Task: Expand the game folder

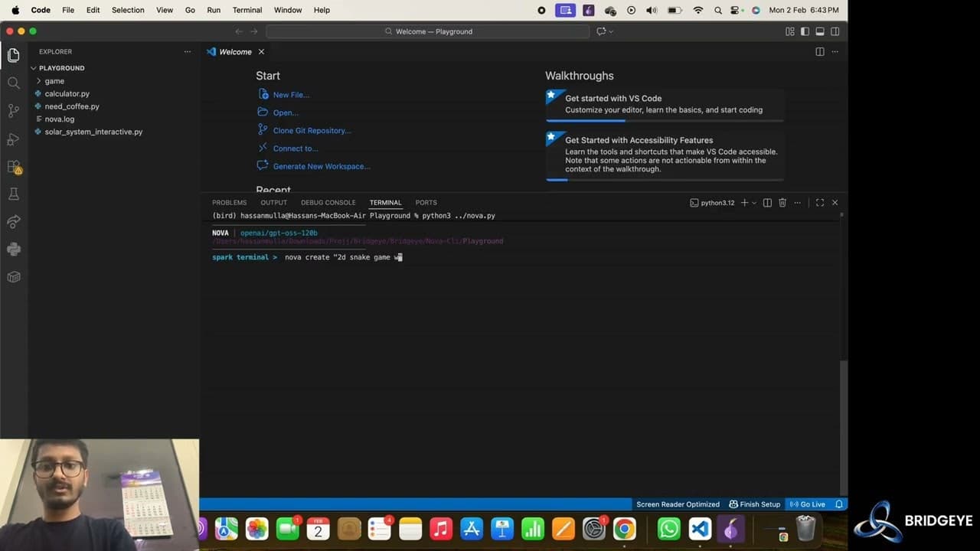Action: tap(54, 80)
